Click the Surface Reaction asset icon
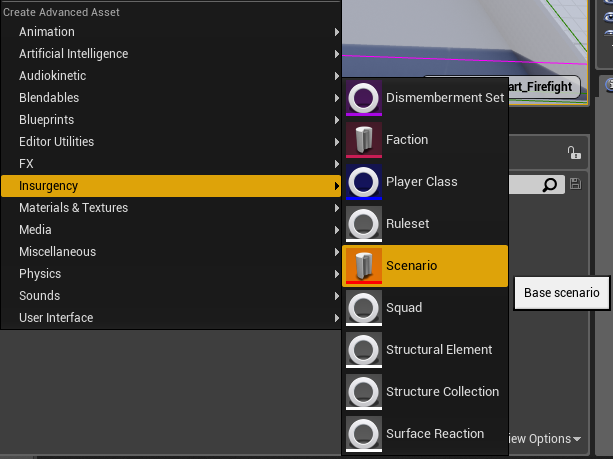The width and height of the screenshot is (613, 459). [x=364, y=434]
